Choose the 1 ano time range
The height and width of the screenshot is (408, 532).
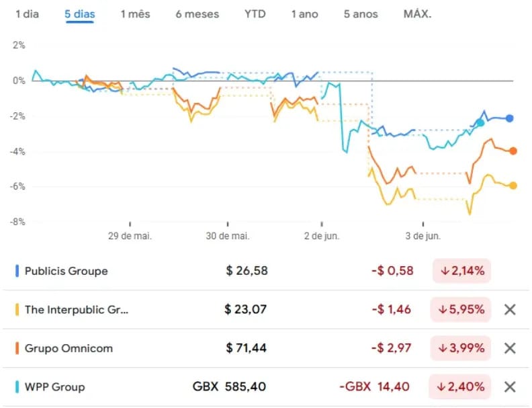click(305, 14)
